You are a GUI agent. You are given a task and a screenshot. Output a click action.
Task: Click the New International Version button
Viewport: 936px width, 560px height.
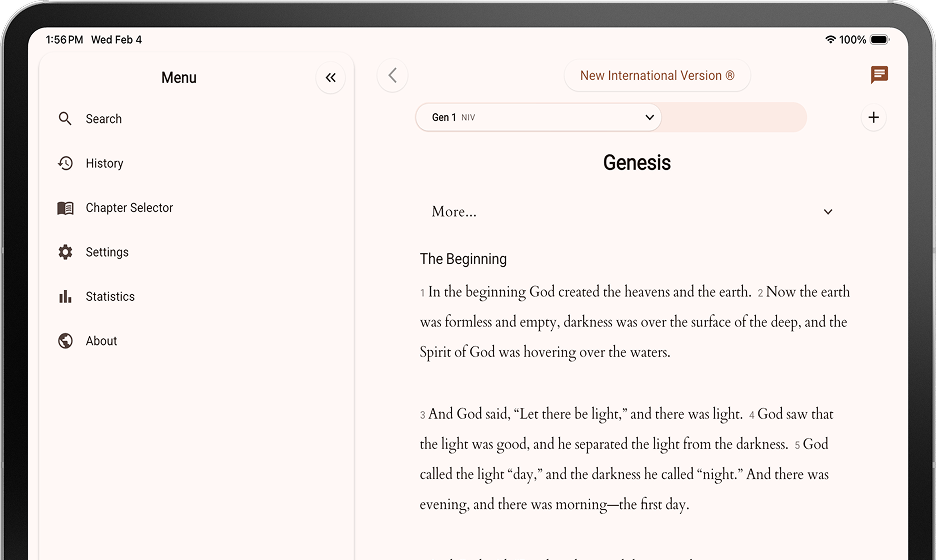pyautogui.click(x=657, y=76)
